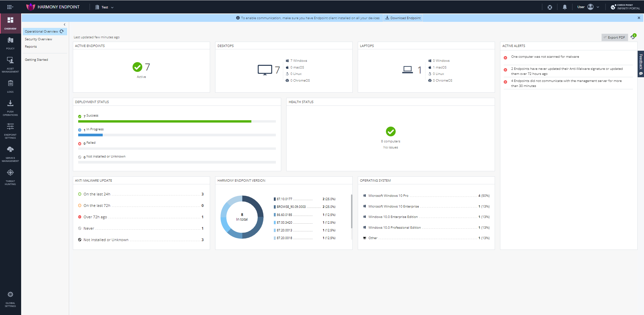Open Endpoint Settings in sidebar
Screen dimensions: 644x315
tap(10, 131)
